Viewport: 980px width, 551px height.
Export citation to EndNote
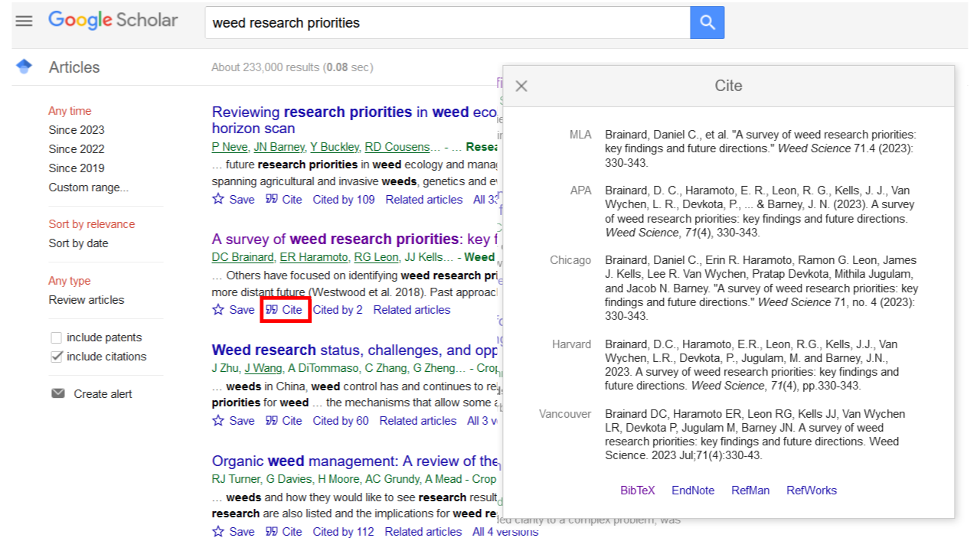click(x=692, y=491)
